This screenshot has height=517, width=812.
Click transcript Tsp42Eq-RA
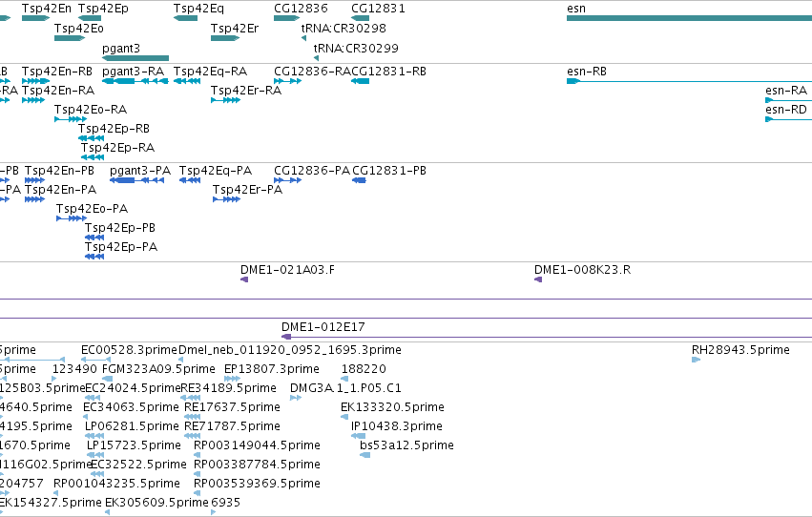click(x=187, y=81)
